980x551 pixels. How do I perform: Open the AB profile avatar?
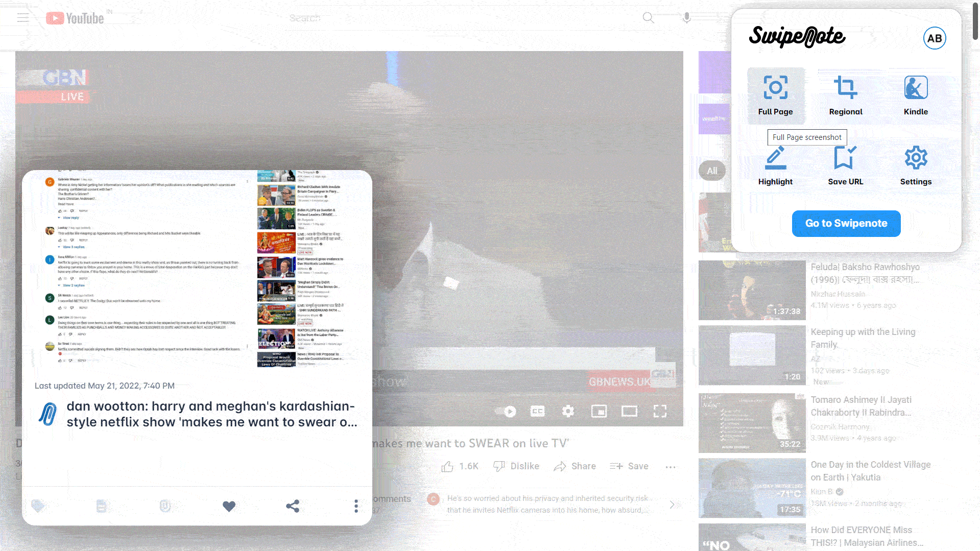click(935, 38)
